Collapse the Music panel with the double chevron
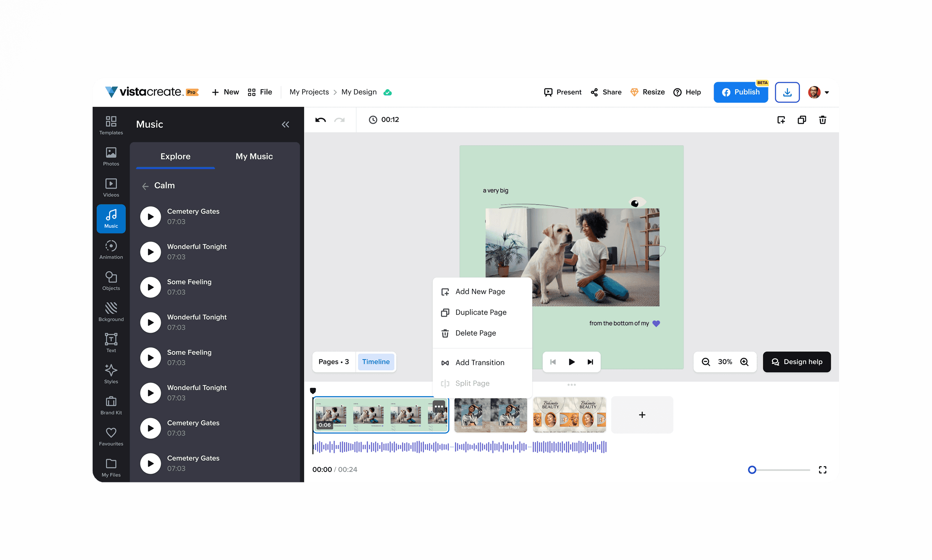 pos(285,125)
